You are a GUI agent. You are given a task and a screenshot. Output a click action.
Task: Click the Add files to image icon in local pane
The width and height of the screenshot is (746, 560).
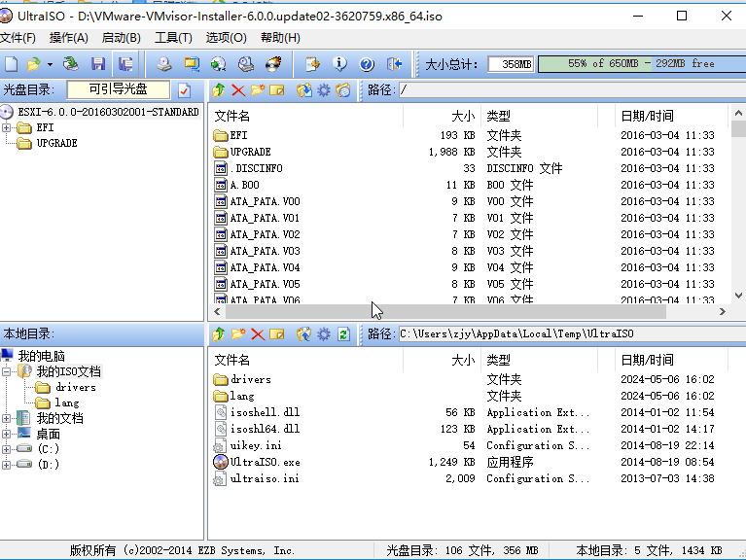coord(304,334)
